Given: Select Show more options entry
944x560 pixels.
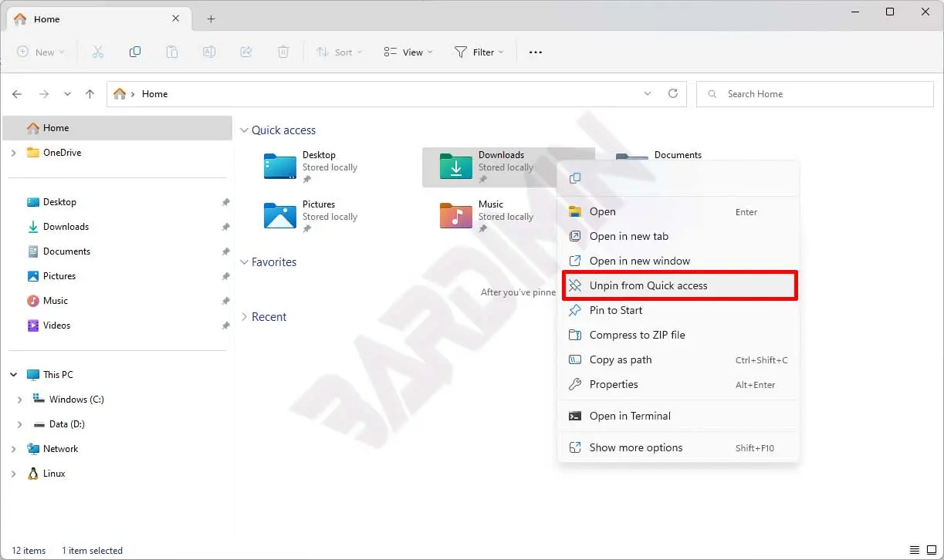Looking at the screenshot, I should pyautogui.click(x=636, y=447).
